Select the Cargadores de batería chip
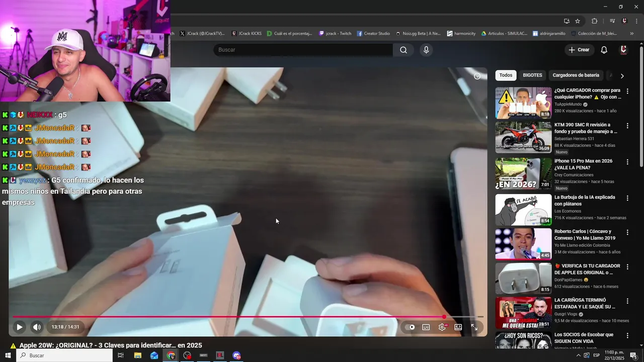644x362 pixels. (576, 75)
